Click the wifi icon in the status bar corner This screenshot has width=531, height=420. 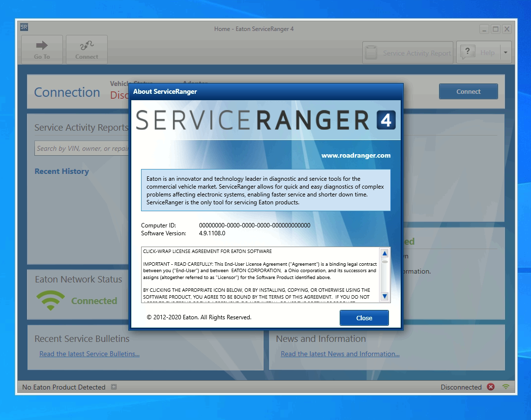pyautogui.click(x=505, y=387)
